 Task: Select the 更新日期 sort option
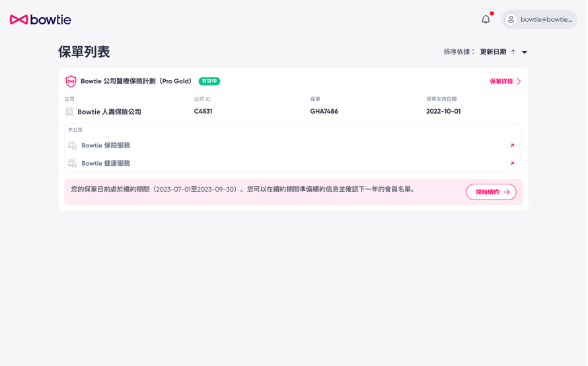[493, 52]
